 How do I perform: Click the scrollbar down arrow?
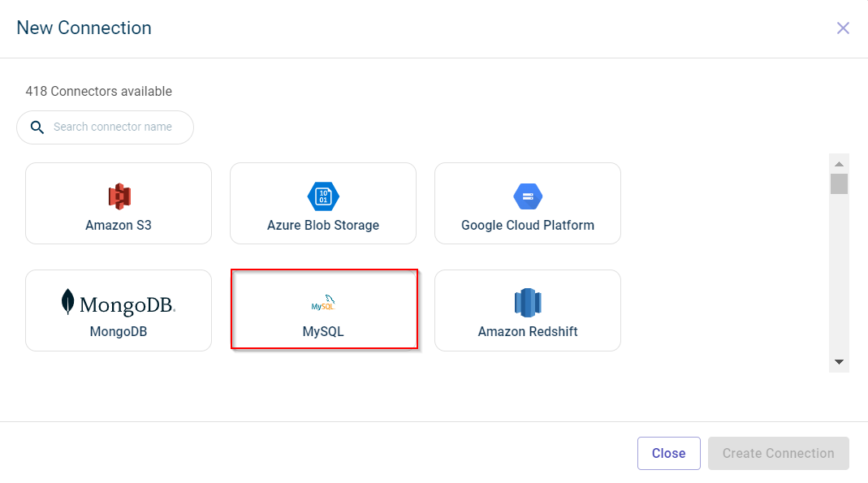pyautogui.click(x=839, y=362)
